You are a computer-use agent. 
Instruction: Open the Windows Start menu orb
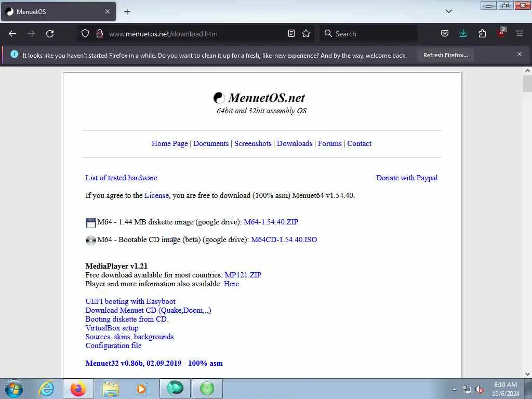[x=14, y=389]
